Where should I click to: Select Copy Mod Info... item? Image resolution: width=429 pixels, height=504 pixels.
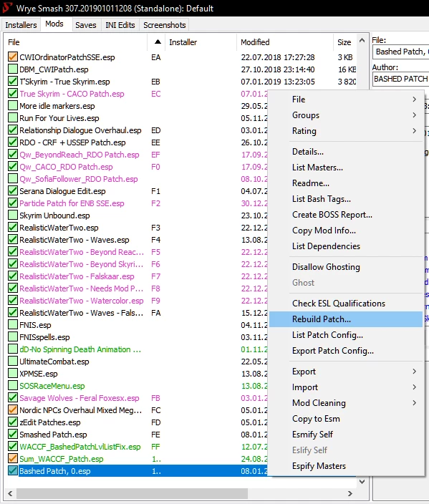point(346,230)
